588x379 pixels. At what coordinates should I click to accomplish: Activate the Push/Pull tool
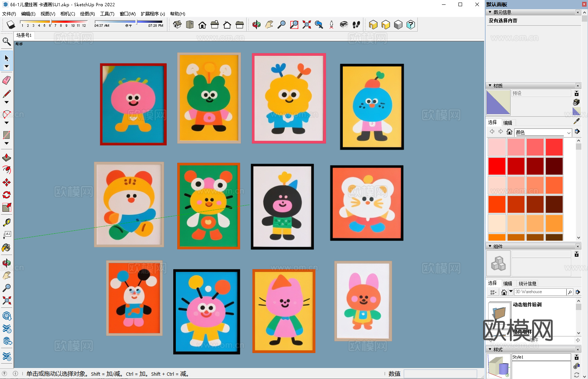[7, 158]
